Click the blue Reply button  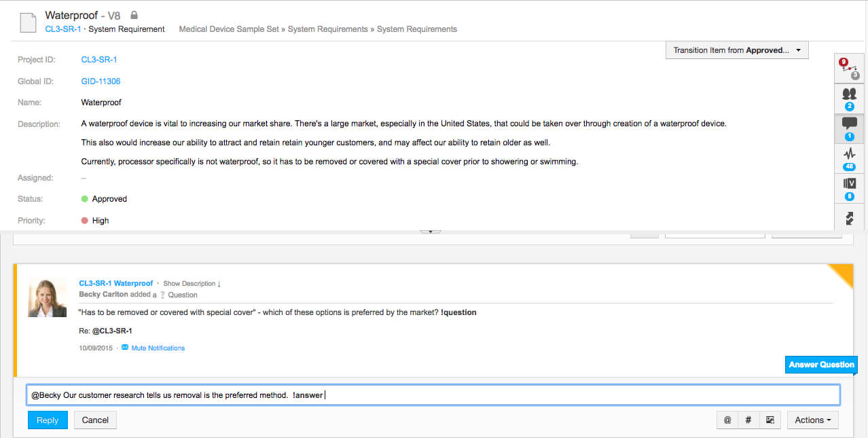[x=48, y=420]
